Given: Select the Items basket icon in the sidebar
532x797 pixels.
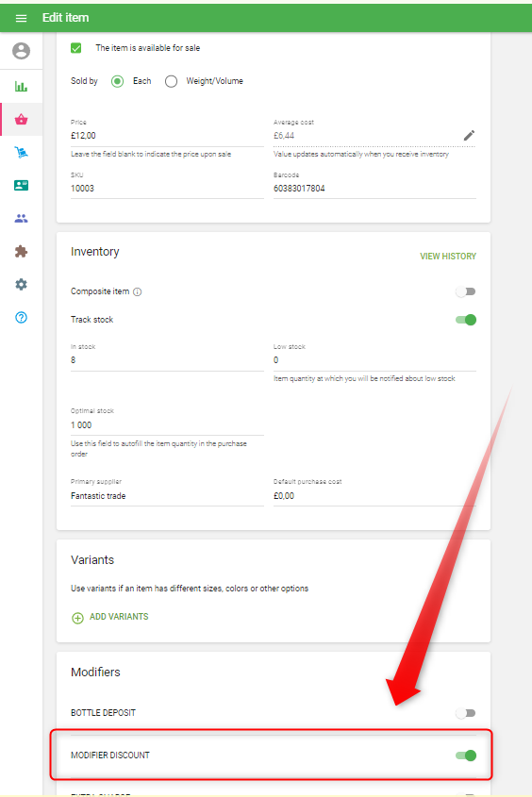Looking at the screenshot, I should click(21, 120).
